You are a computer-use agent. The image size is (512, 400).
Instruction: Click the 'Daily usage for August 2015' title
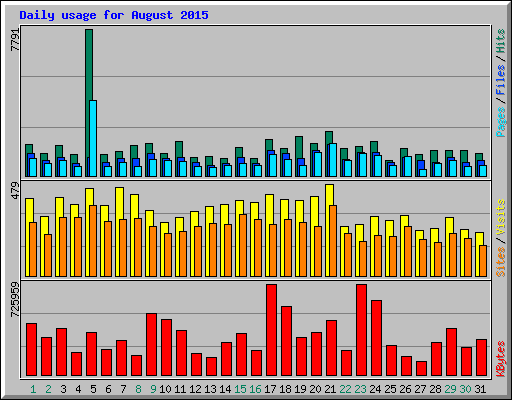pos(114,15)
